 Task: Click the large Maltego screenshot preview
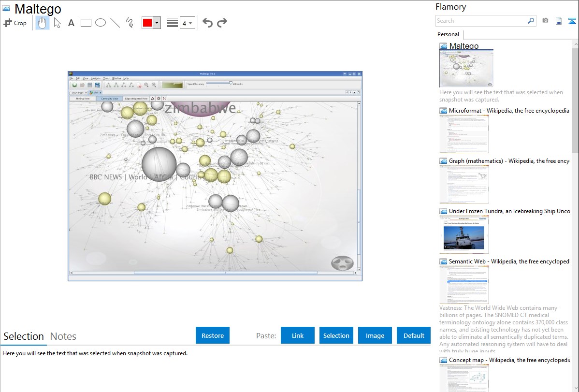(215, 176)
